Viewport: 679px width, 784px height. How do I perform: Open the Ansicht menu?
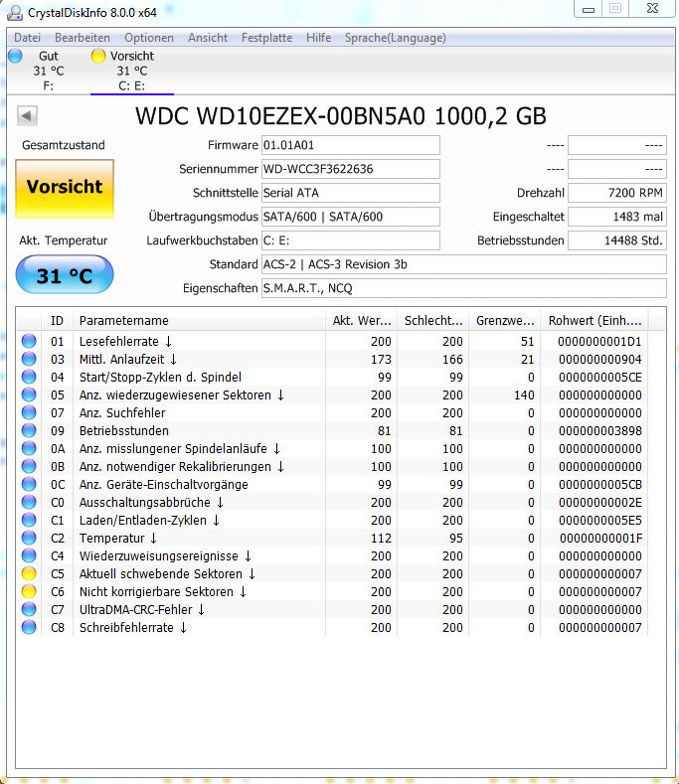(208, 38)
